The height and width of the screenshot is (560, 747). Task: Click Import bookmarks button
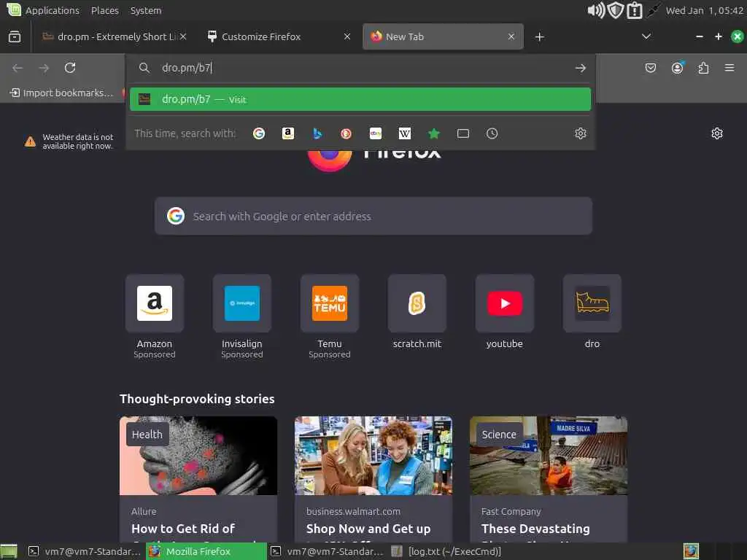tap(62, 93)
